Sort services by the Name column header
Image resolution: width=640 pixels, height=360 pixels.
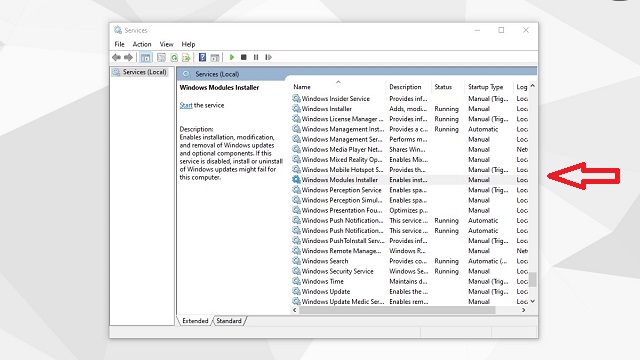point(302,87)
